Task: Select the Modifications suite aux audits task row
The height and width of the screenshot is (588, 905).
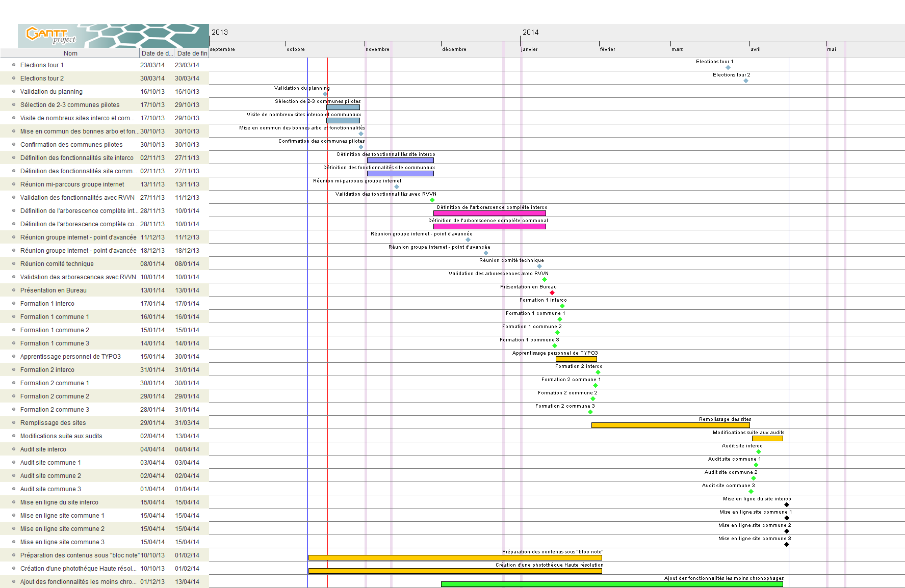Action: (61, 436)
